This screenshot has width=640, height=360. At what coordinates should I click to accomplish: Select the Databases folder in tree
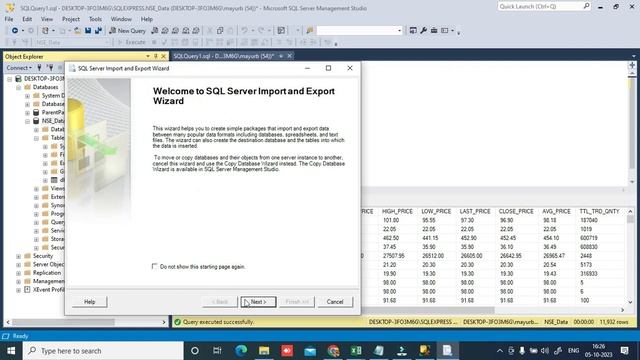point(45,87)
